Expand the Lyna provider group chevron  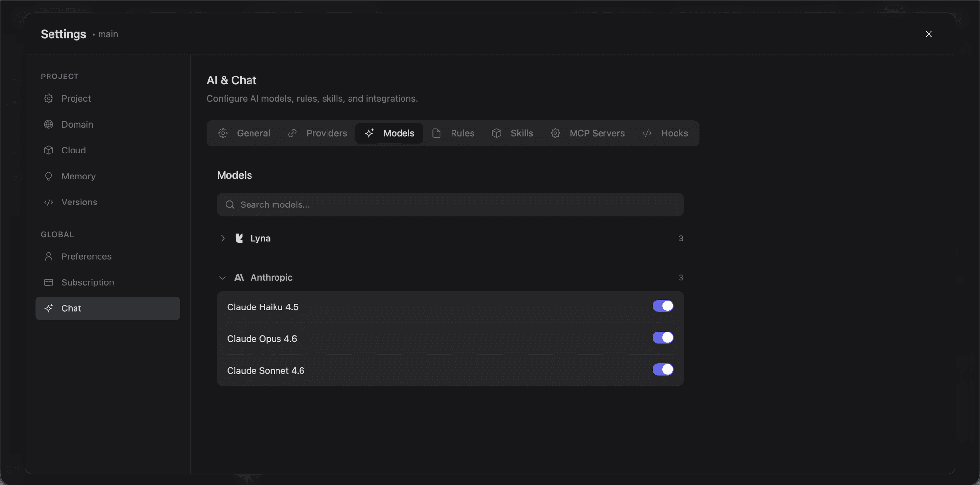coord(223,239)
